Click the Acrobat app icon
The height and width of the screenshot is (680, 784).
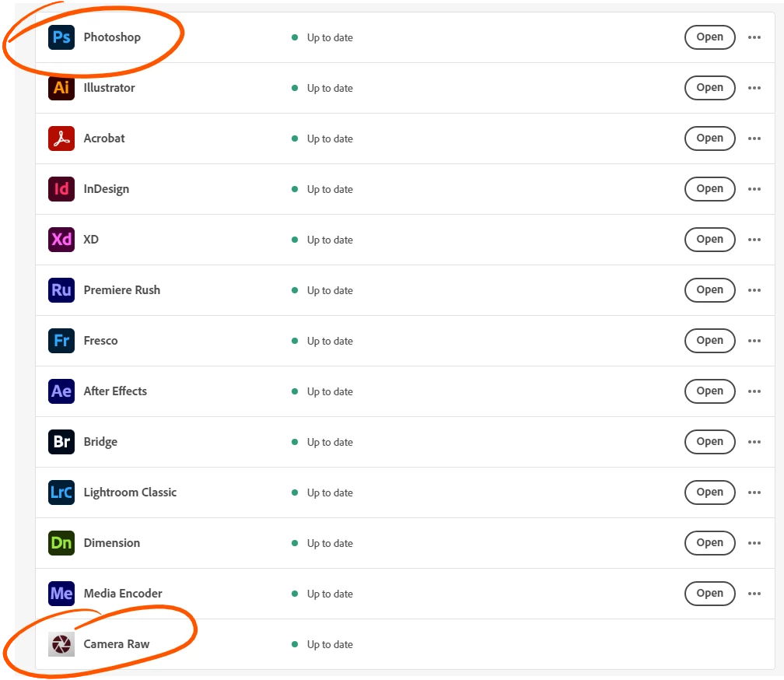(x=61, y=138)
